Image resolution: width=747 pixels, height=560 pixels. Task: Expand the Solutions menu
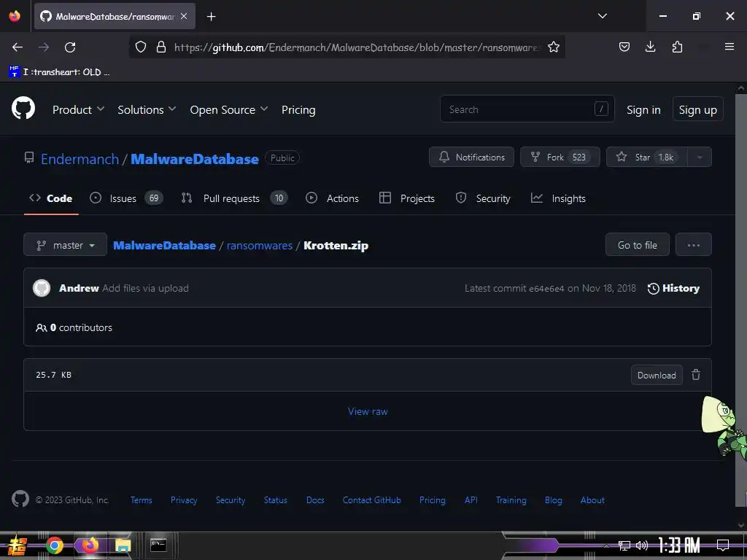coord(147,110)
